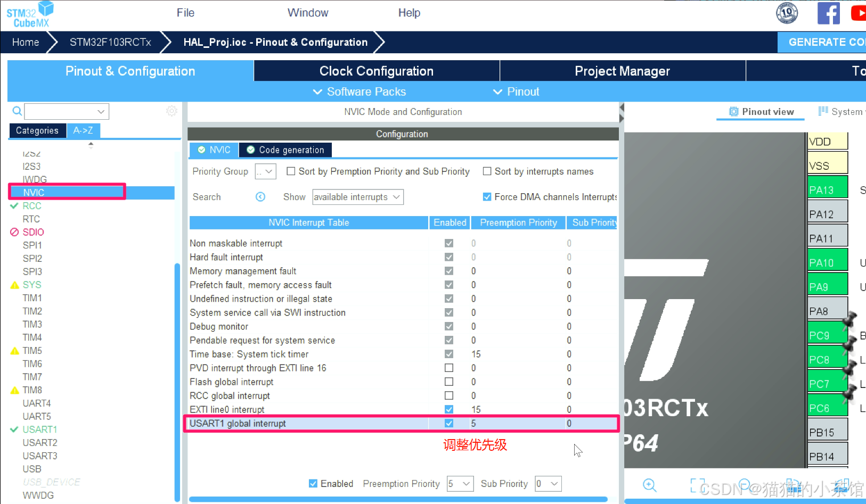Viewport: 866px width, 504px height.
Task: Enable Flash global interrupt checkbox
Action: pyautogui.click(x=449, y=382)
